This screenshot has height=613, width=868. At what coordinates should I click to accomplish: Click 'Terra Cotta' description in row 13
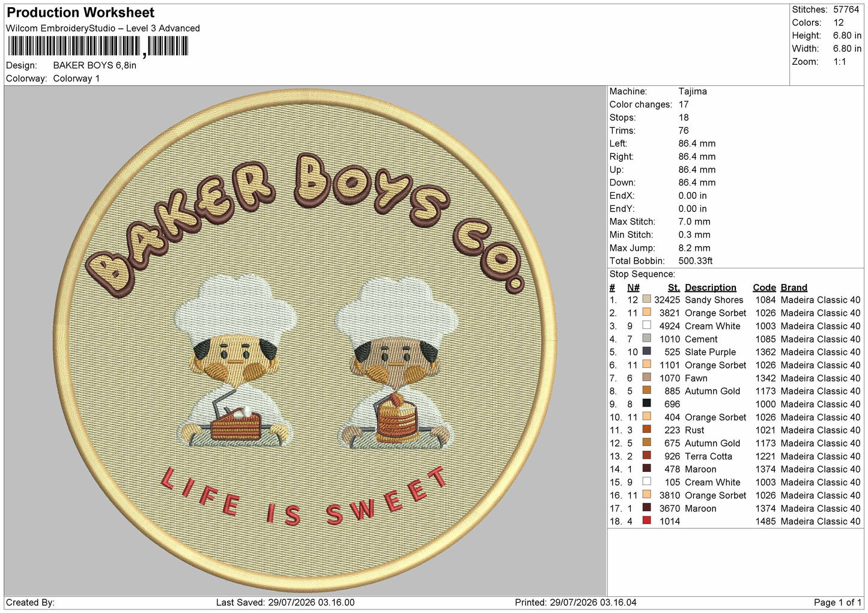point(708,456)
